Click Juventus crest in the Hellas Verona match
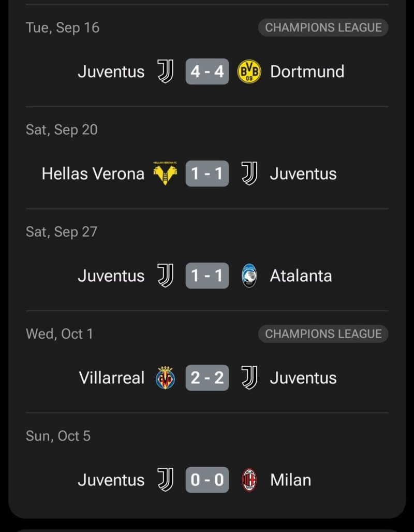 249,174
